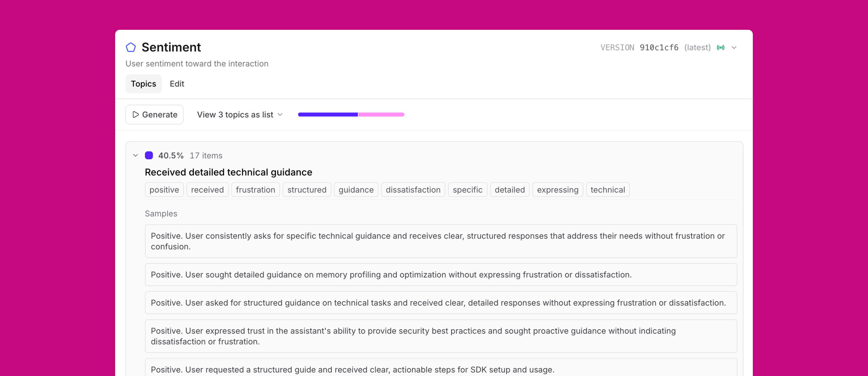Image resolution: width=868 pixels, height=376 pixels.
Task: Select the 'dissatisfaction' keyword tag
Action: point(413,190)
